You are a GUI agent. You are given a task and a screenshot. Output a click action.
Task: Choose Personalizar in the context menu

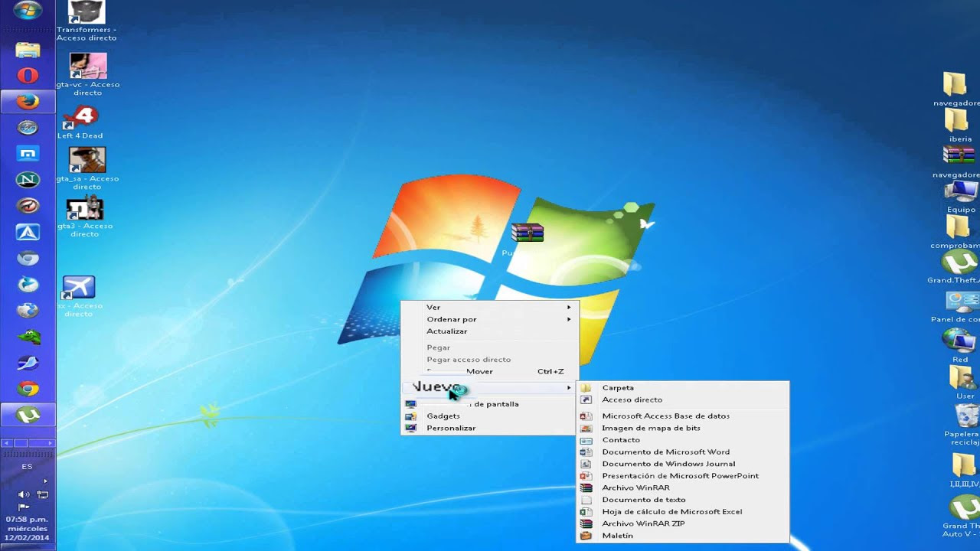tap(489, 429)
